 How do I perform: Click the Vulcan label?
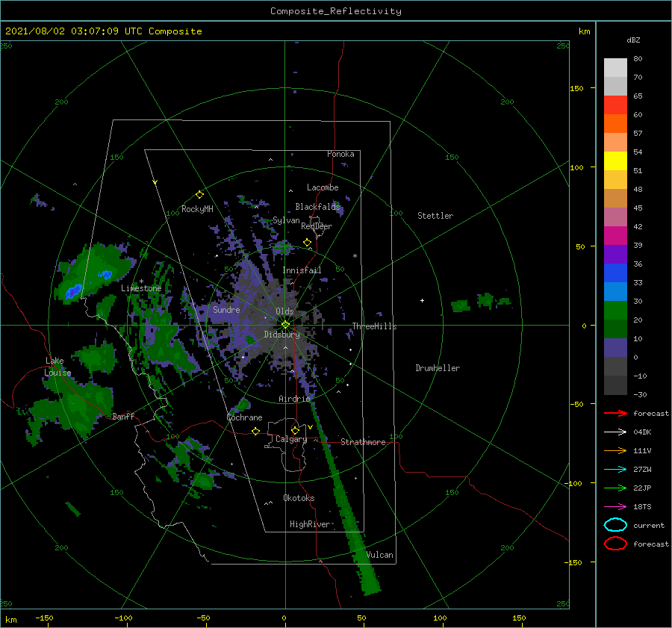(380, 555)
